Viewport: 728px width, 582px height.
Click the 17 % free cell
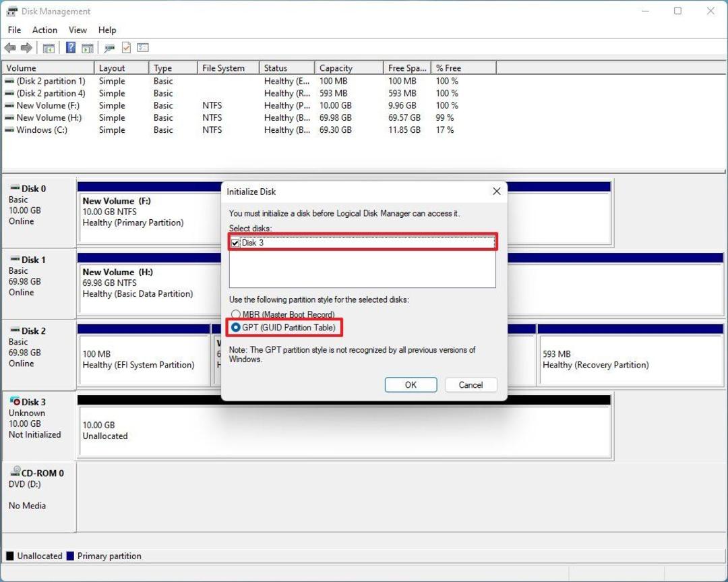(445, 130)
